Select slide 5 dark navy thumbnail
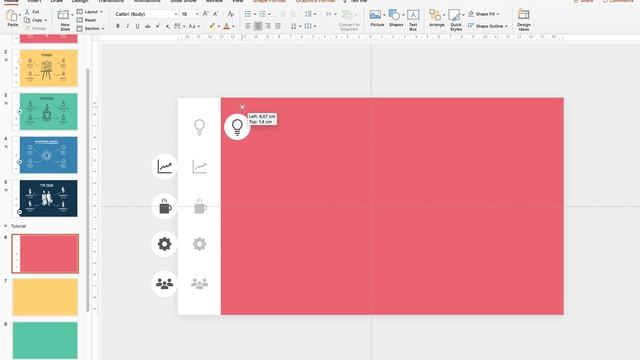The height and width of the screenshot is (360, 640). tap(49, 198)
